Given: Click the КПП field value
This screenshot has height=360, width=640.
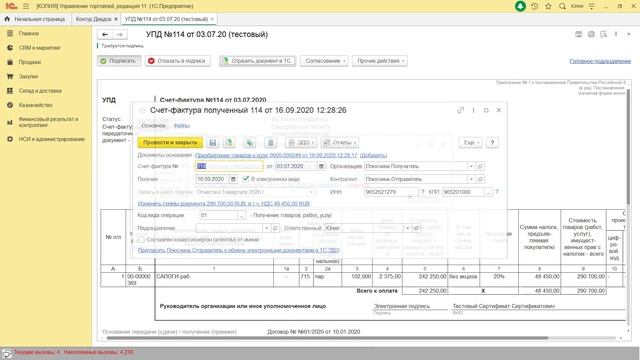Looking at the screenshot, I should point(463,192).
